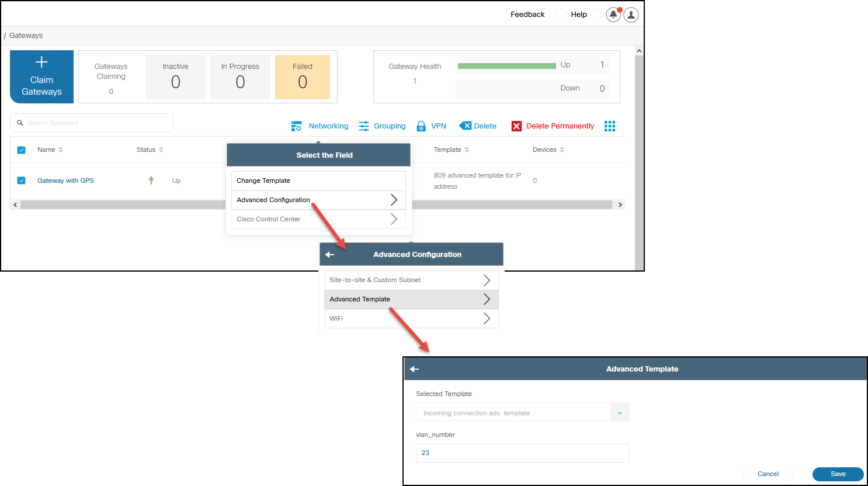Uncheck the Gateway with GPS row checkbox
Image resolution: width=868 pixels, height=486 pixels.
22,180
